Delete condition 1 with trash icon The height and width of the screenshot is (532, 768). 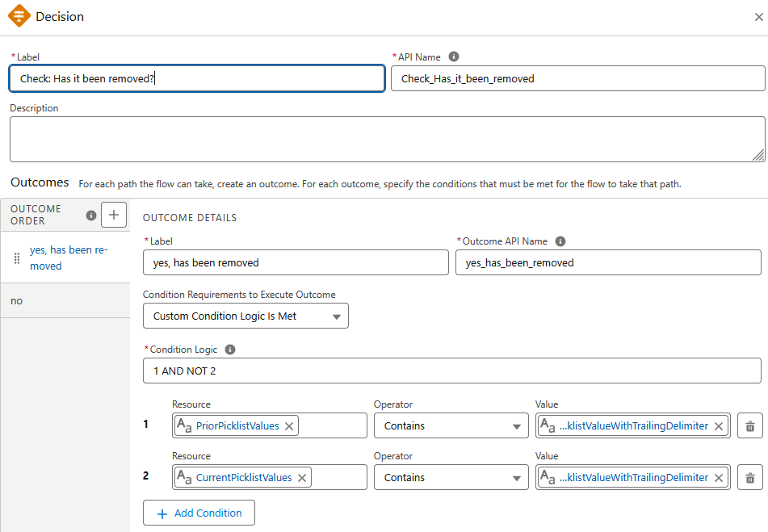point(750,426)
